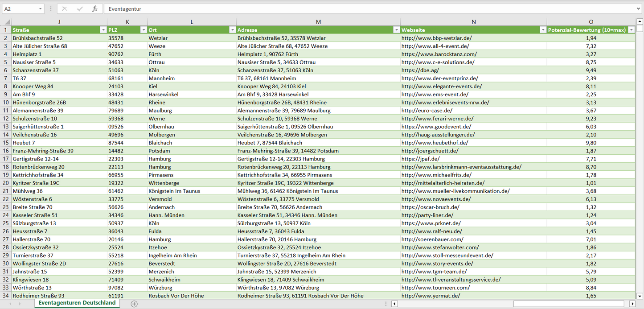
Task: Click the vertical scroll down arrow
Action: point(640,295)
